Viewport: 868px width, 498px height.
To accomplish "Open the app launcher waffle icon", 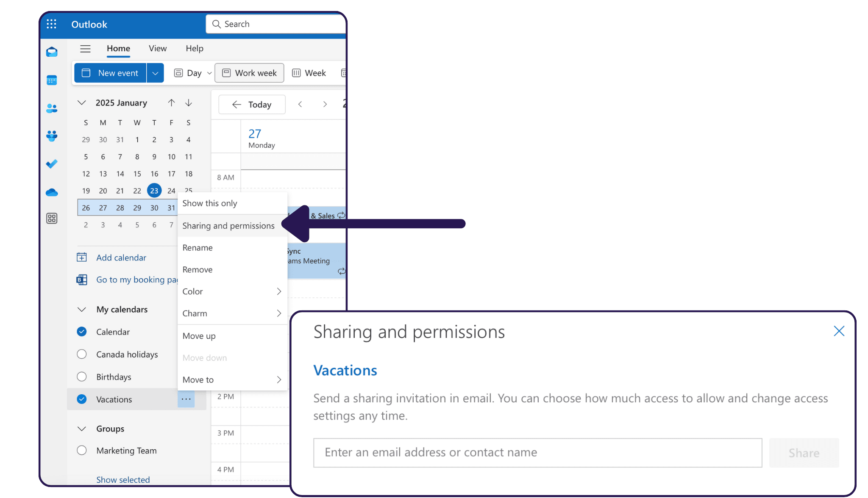I will click(x=51, y=24).
